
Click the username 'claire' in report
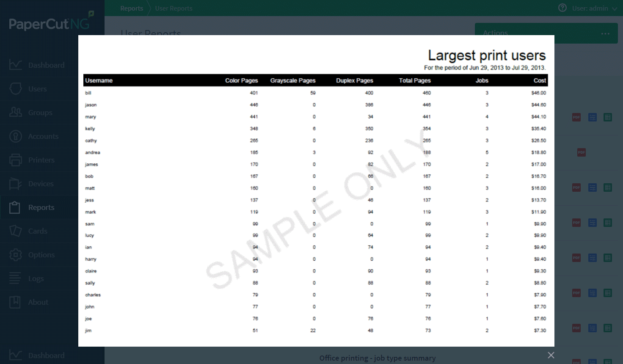tap(91, 271)
